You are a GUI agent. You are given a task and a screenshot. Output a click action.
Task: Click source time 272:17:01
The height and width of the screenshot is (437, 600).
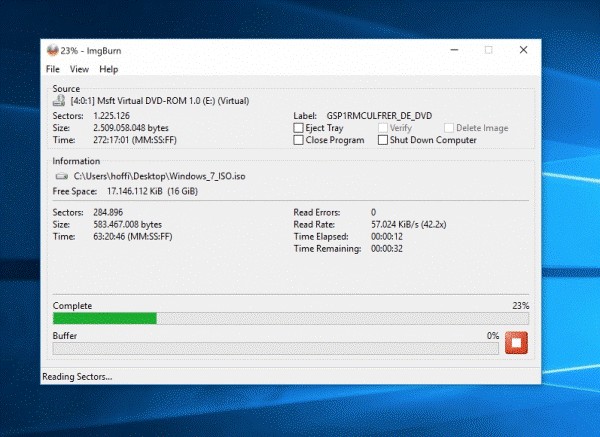click(x=135, y=140)
